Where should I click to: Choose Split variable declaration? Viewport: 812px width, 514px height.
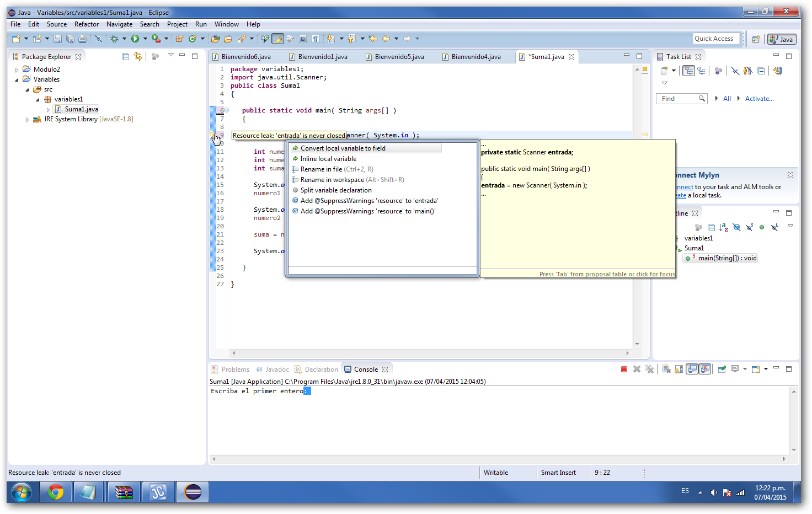[336, 190]
